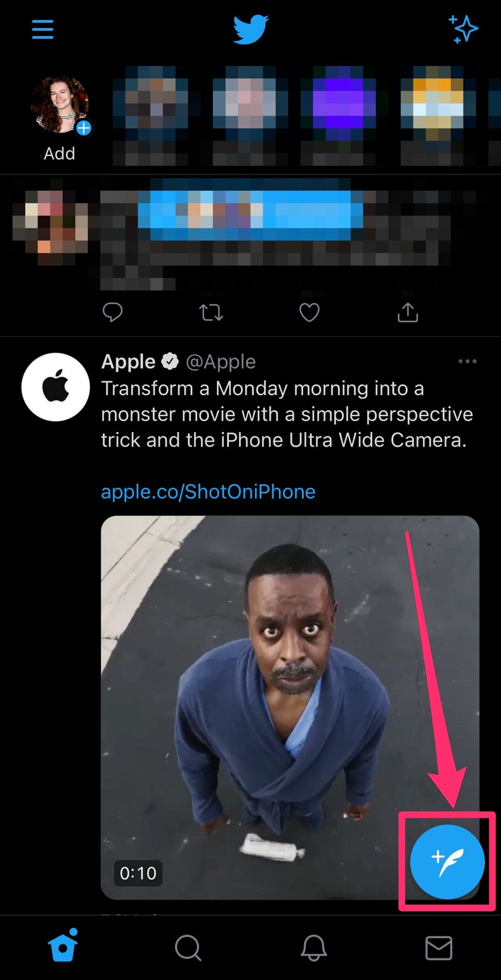The width and height of the screenshot is (501, 980).
Task: Open Notifications via the bell icon
Action: pyautogui.click(x=313, y=946)
